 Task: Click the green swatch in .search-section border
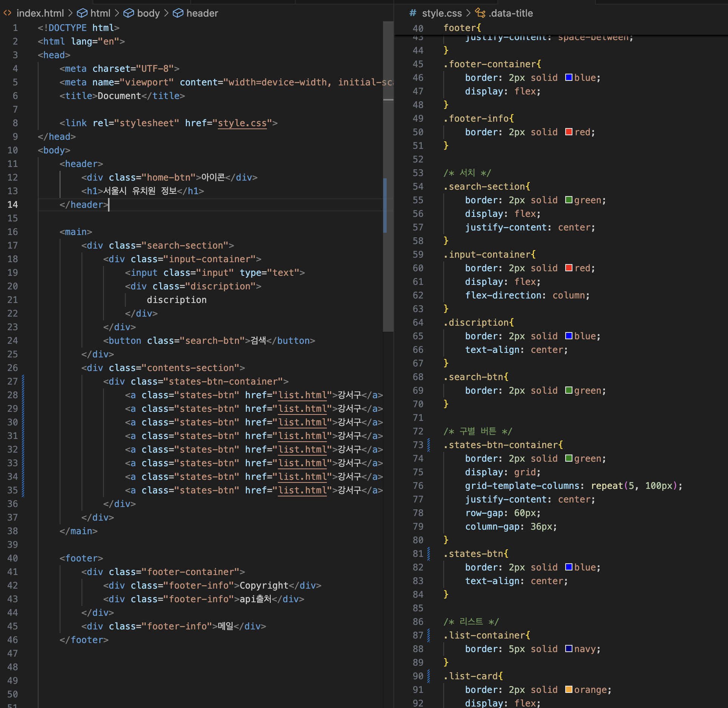[x=569, y=200]
